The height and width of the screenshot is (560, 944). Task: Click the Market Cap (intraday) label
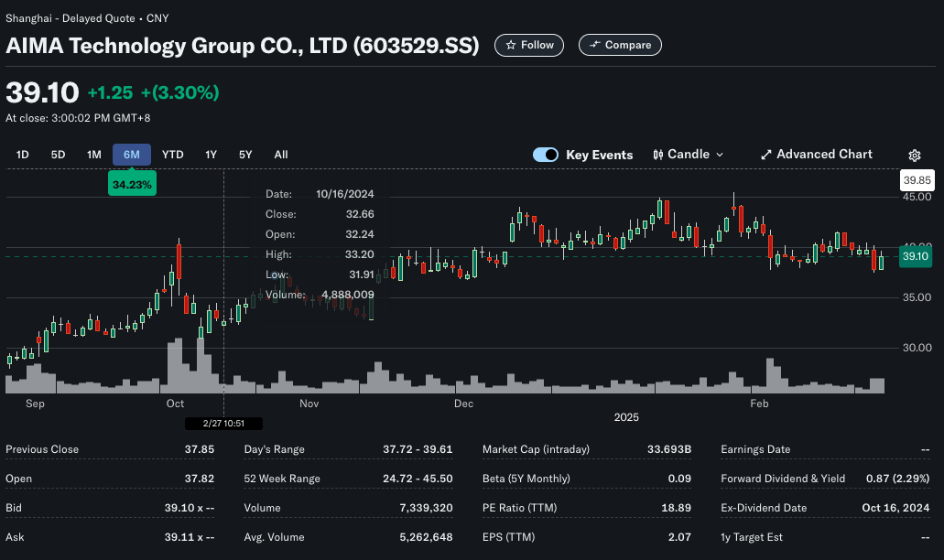536,449
